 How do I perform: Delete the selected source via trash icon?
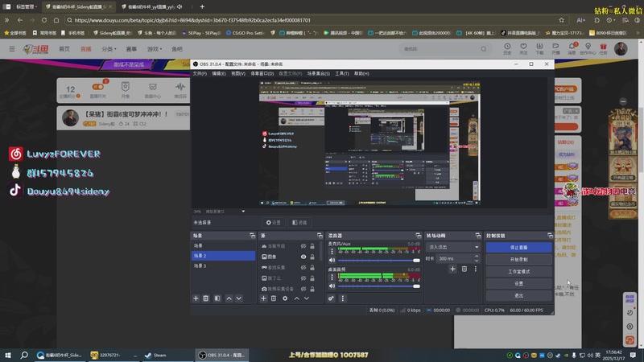[x=274, y=298]
